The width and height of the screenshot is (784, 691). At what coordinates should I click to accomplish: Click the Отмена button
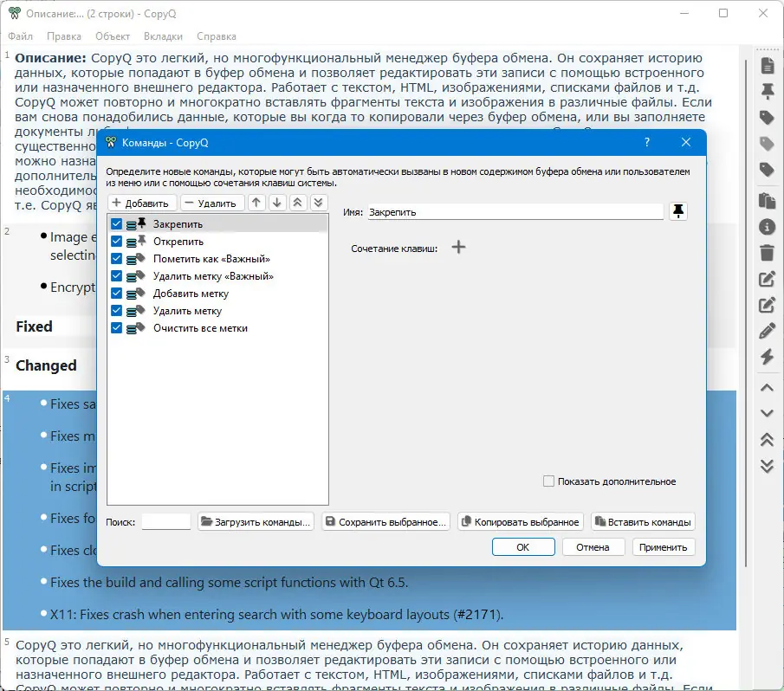593,546
